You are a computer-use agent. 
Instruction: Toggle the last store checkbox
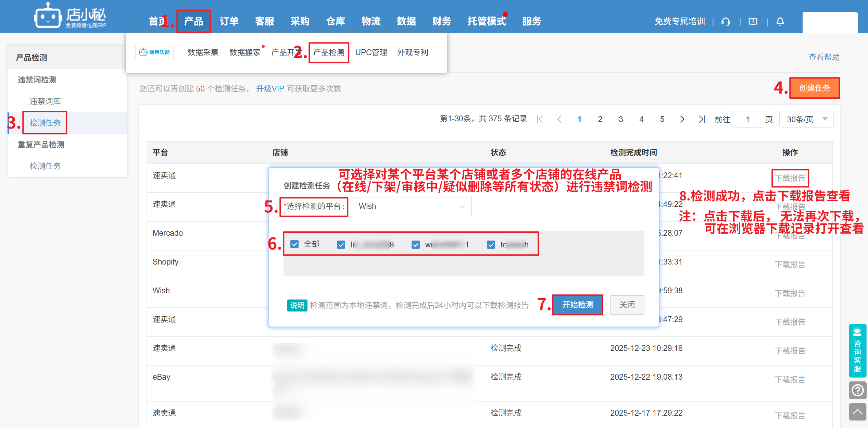point(491,244)
